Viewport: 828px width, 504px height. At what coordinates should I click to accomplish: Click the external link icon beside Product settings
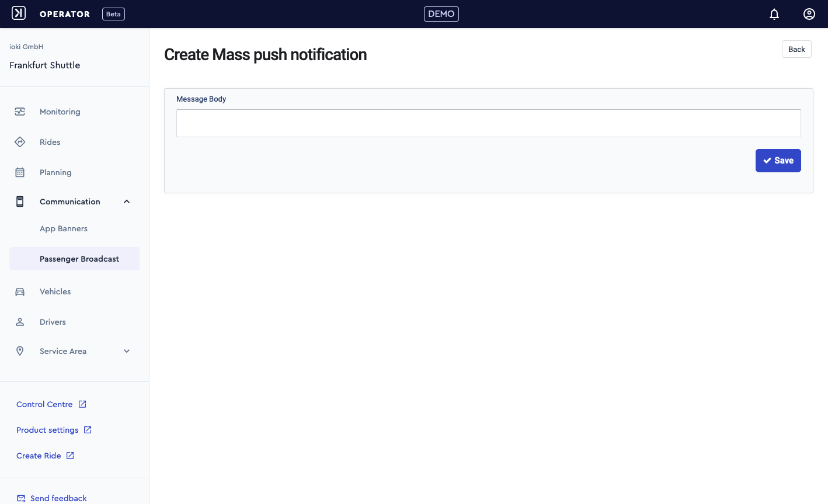click(88, 430)
